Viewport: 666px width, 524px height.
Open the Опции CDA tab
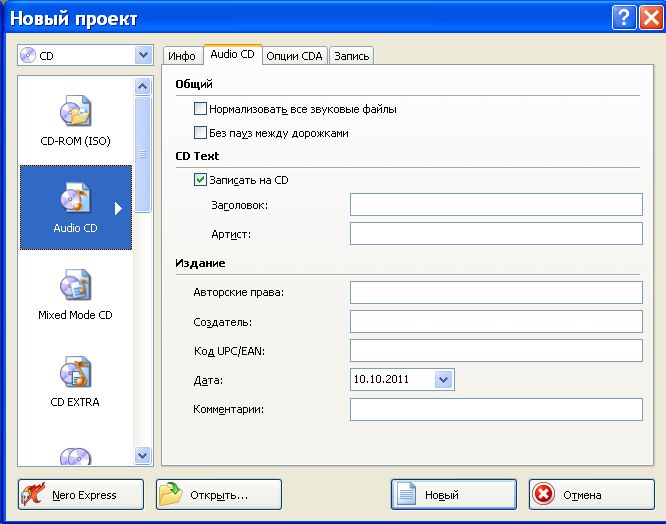coord(295,56)
